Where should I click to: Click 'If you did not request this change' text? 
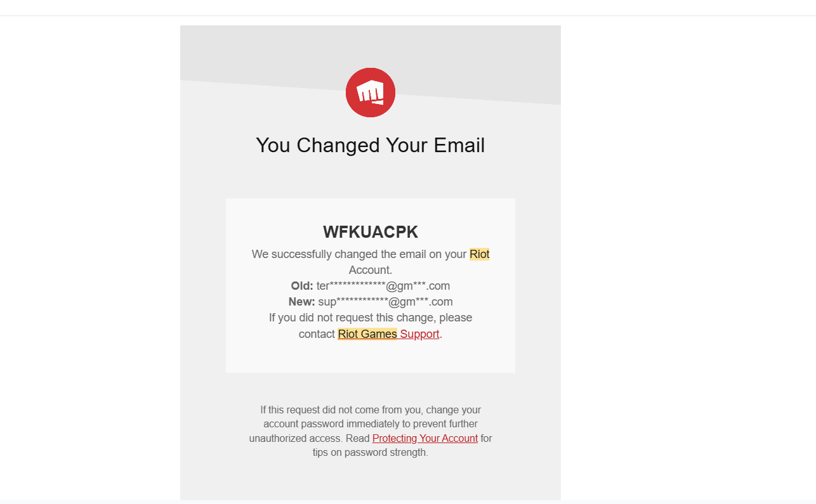tap(370, 318)
